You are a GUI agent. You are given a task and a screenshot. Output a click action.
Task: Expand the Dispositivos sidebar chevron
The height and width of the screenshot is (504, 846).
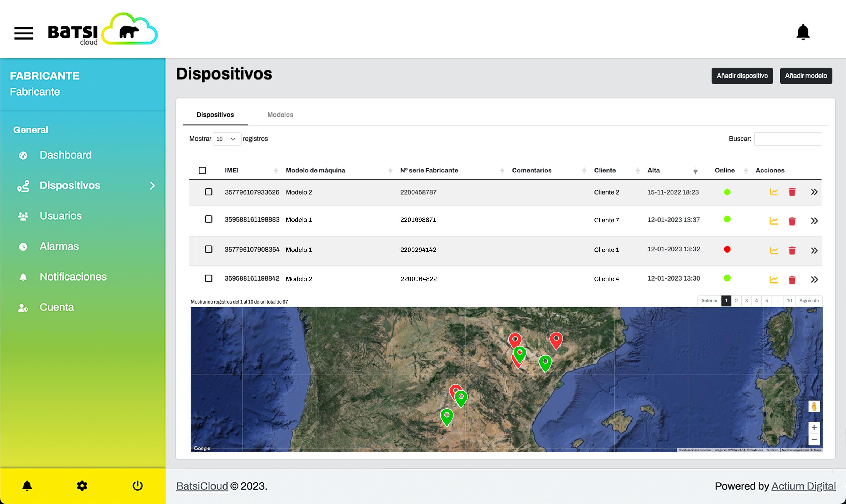pos(152,186)
